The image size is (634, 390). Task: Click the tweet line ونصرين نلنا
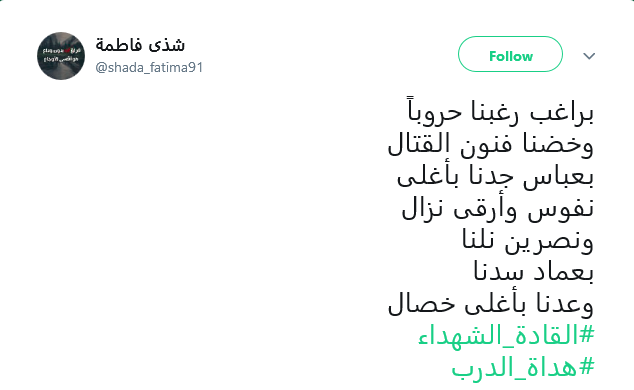[528, 240]
